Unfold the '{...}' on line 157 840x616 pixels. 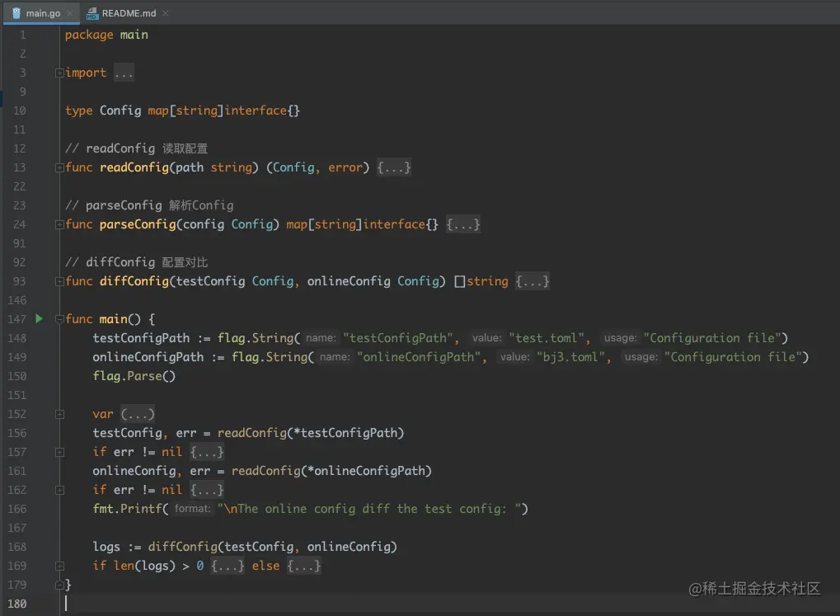(x=207, y=452)
